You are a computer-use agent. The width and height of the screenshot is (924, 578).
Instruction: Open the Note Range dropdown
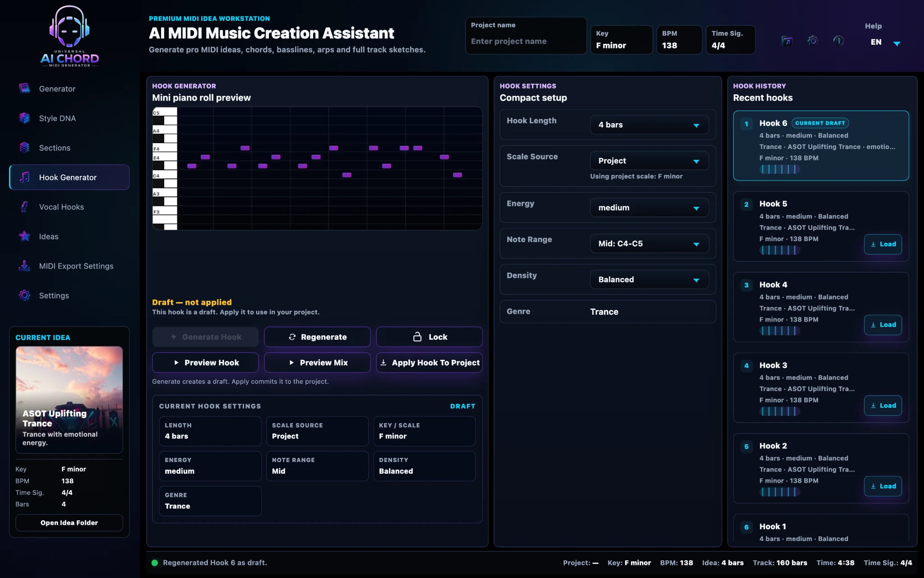tap(649, 244)
